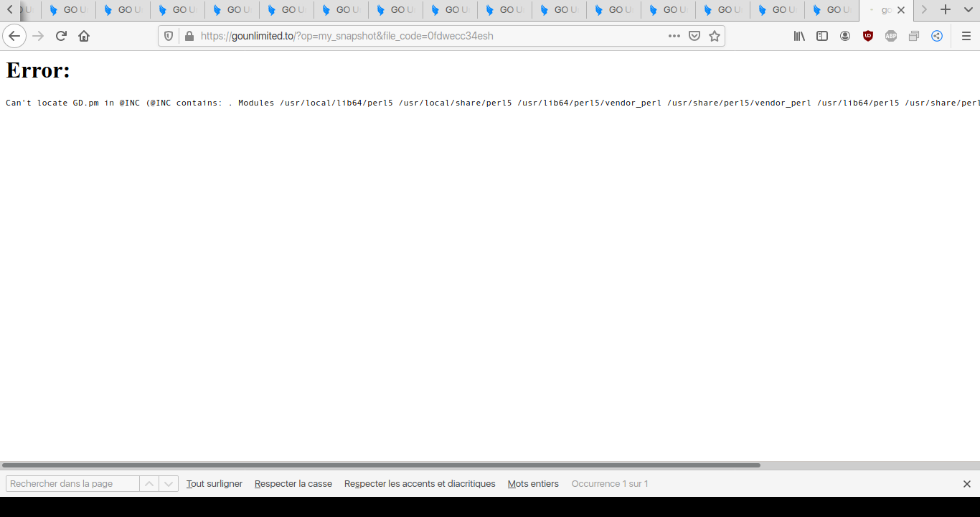Open the Firefox hamburger menu
This screenshot has height=517, width=980.
click(966, 36)
